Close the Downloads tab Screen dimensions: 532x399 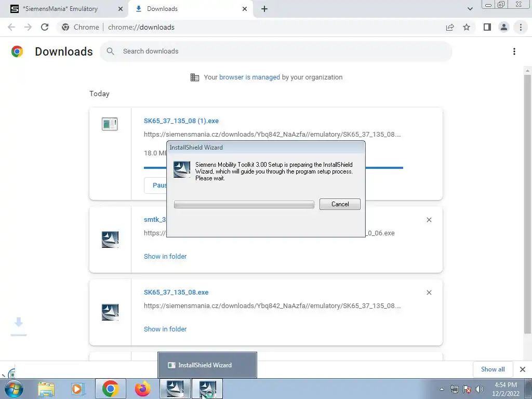(x=245, y=9)
